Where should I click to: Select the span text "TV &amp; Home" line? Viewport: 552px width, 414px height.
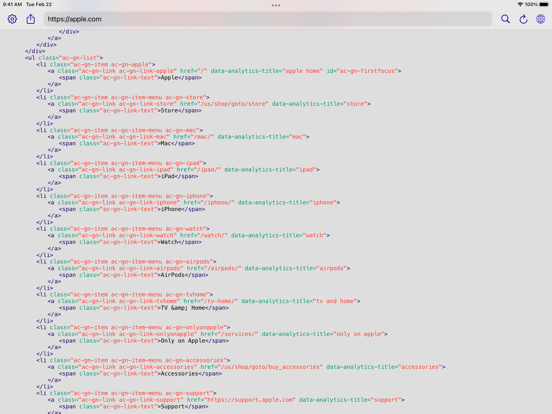click(x=144, y=308)
